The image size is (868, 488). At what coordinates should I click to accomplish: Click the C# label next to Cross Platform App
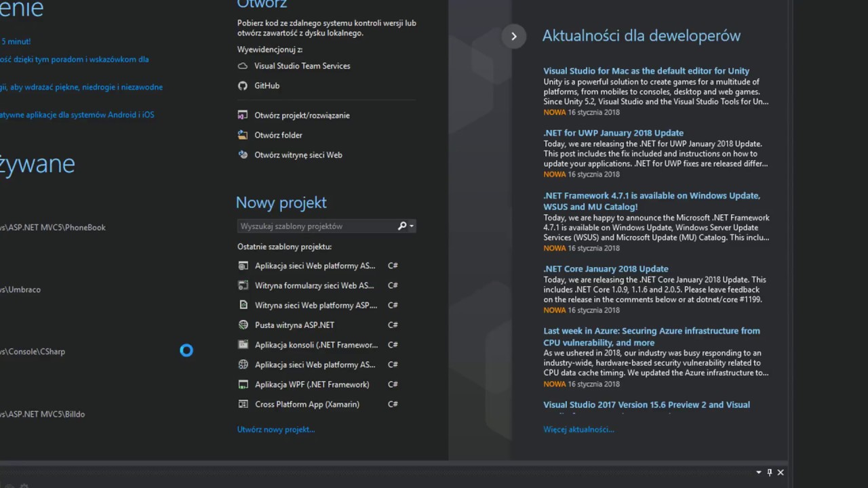pyautogui.click(x=393, y=404)
